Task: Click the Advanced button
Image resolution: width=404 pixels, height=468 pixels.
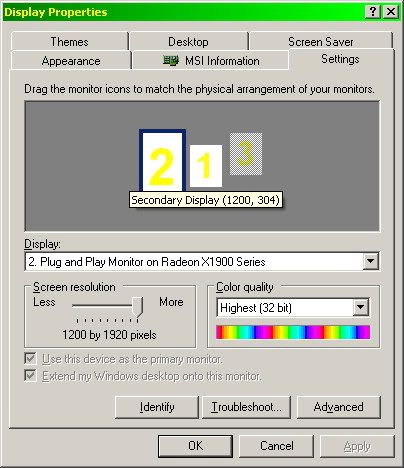Action: pos(339,407)
